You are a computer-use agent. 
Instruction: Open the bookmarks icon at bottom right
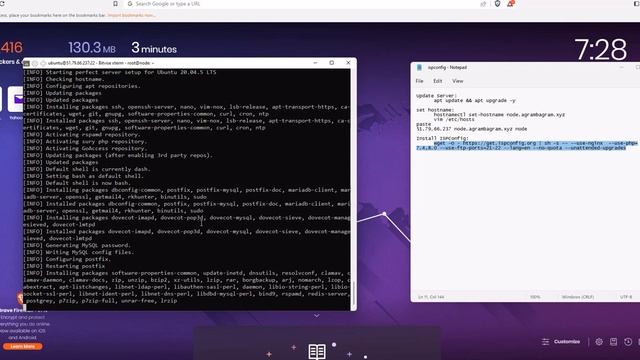[613, 342]
